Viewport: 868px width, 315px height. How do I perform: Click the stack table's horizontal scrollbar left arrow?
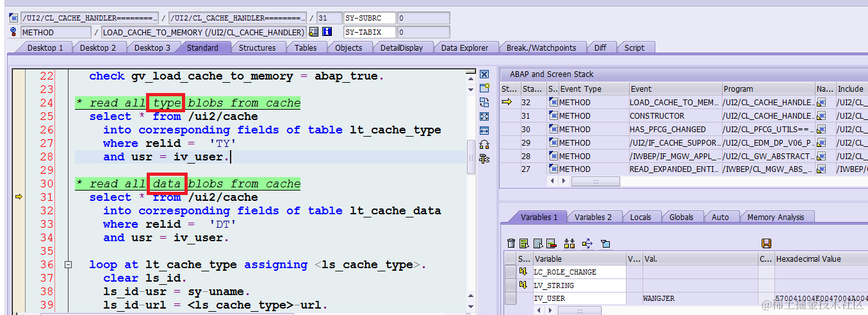coord(553,182)
